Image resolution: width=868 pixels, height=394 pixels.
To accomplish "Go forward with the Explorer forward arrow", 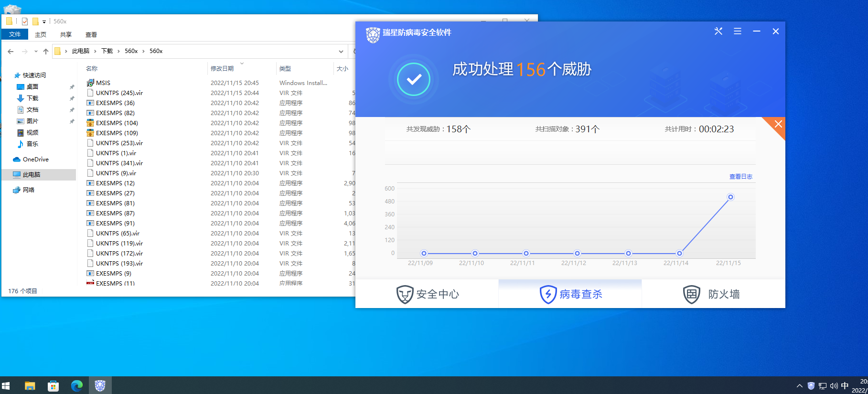I will click(24, 52).
